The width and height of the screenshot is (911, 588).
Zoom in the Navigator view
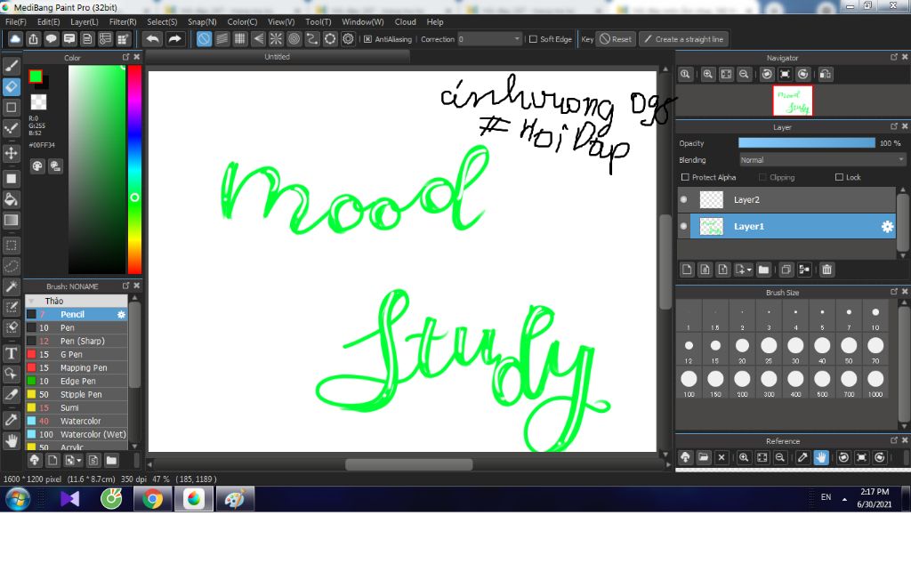(707, 75)
